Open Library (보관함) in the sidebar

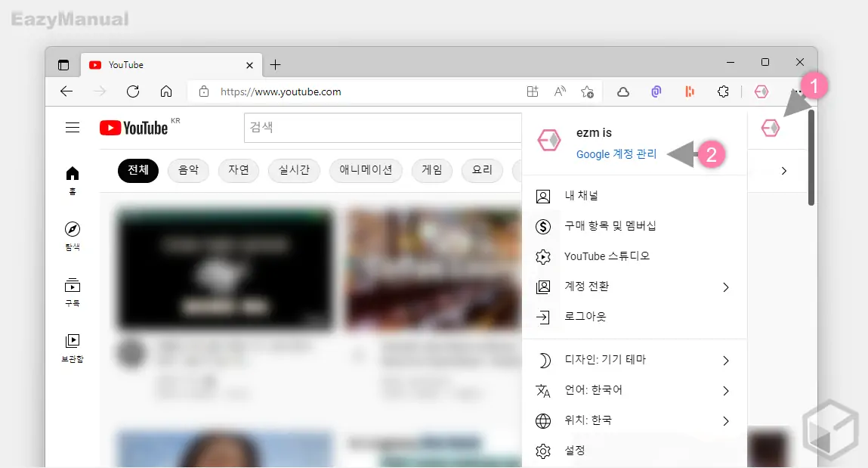click(x=73, y=348)
